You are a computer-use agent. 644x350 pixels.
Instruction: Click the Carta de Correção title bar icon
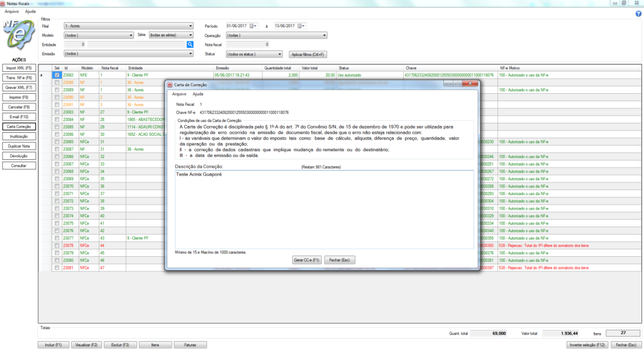[169, 84]
